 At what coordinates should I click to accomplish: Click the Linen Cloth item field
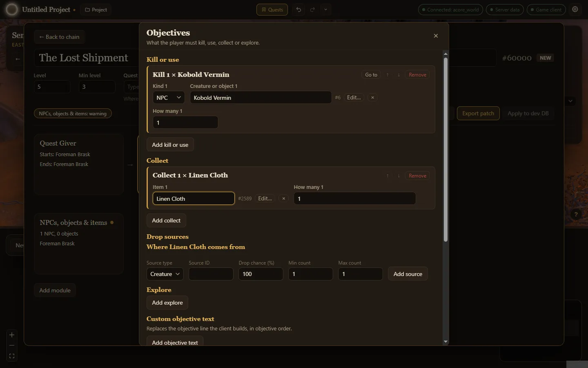(194, 199)
